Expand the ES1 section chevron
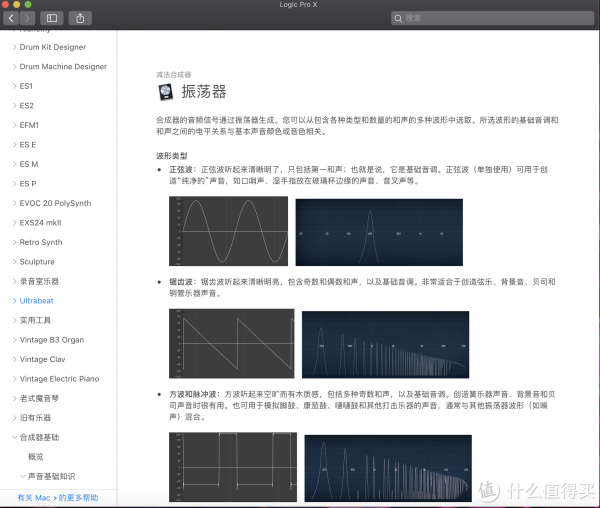Viewport: 600px width, 508px height. click(x=15, y=86)
